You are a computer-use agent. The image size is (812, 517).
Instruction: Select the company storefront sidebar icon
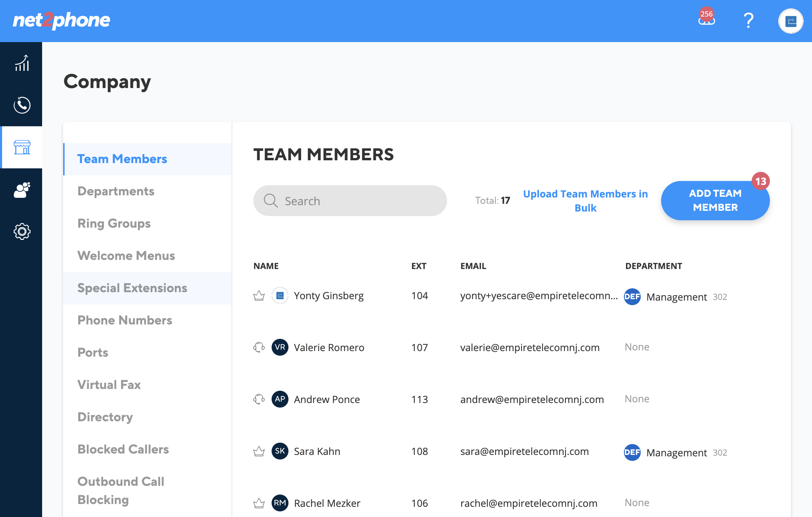pos(22,147)
